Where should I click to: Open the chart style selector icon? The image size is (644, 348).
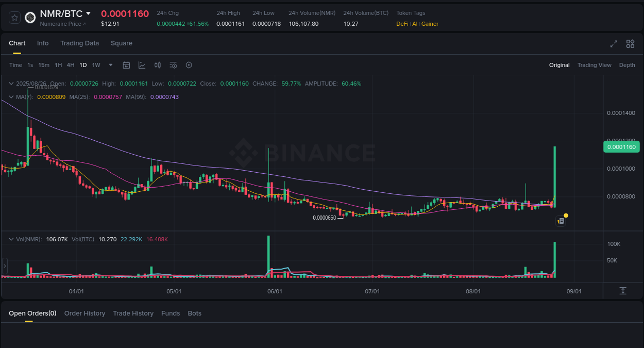point(142,65)
